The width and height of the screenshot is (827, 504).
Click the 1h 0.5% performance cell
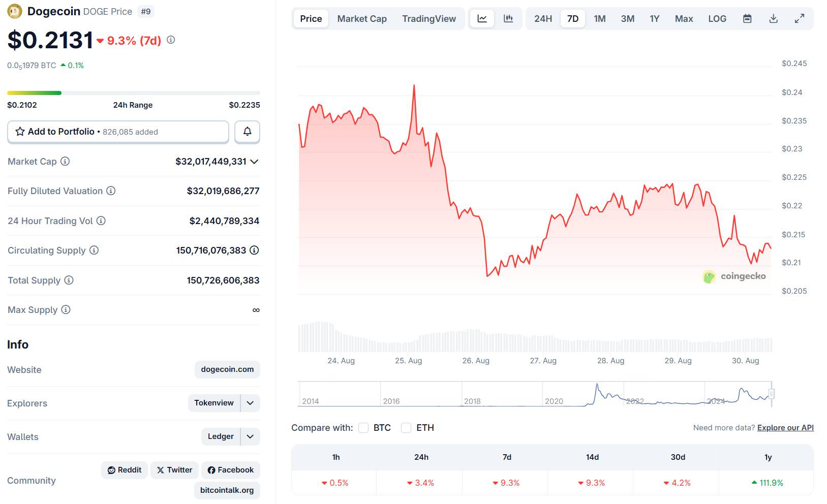335,483
